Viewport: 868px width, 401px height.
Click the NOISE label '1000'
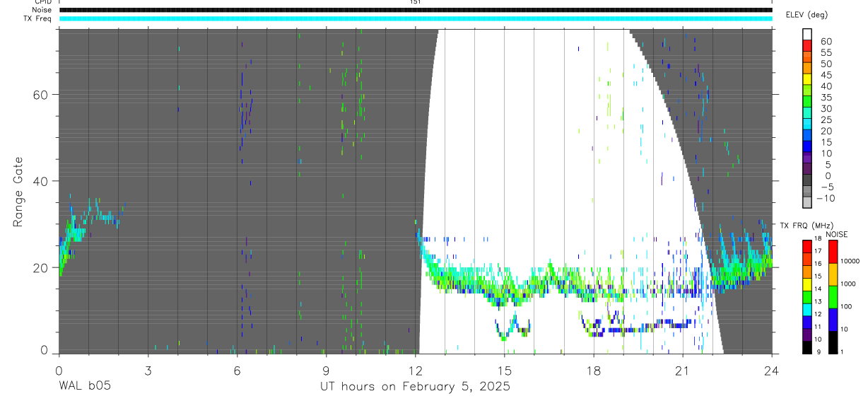[x=848, y=284]
